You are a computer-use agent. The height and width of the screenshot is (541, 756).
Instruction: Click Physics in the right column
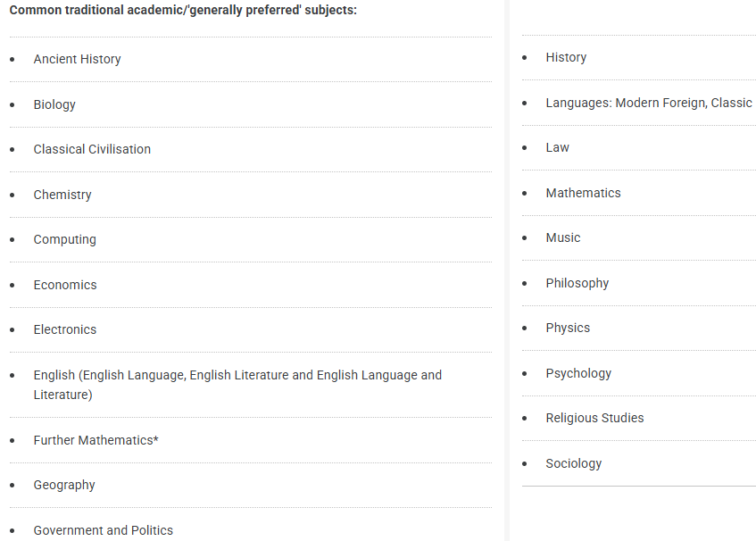[x=568, y=328]
